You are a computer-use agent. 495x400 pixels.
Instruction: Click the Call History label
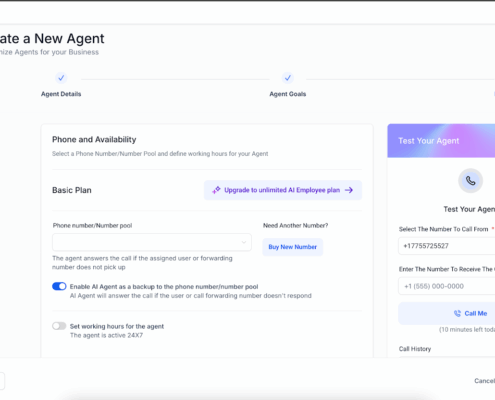(415, 349)
